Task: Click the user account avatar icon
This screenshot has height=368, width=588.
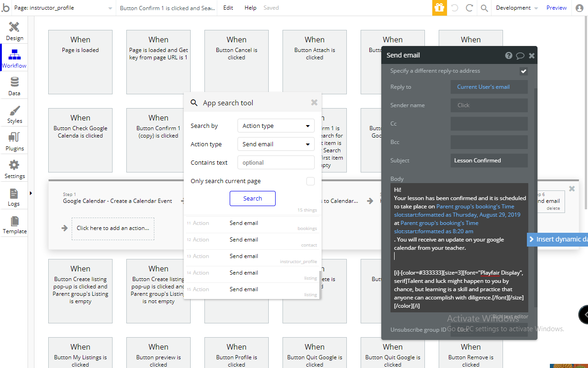Action: pos(580,8)
